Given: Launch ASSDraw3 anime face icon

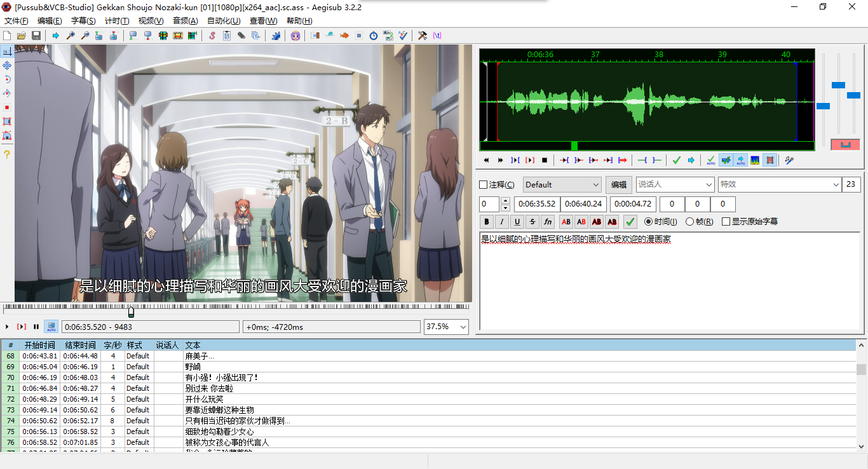Looking at the screenshot, I should coord(295,36).
